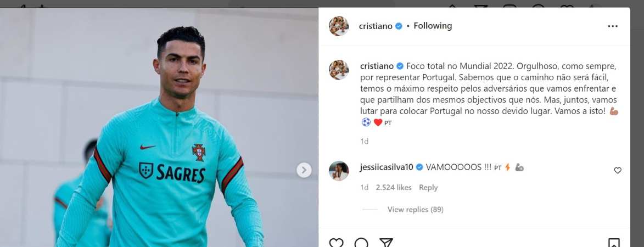Expand View replies (89)
Screen dimensions: 644x247
click(x=415, y=210)
